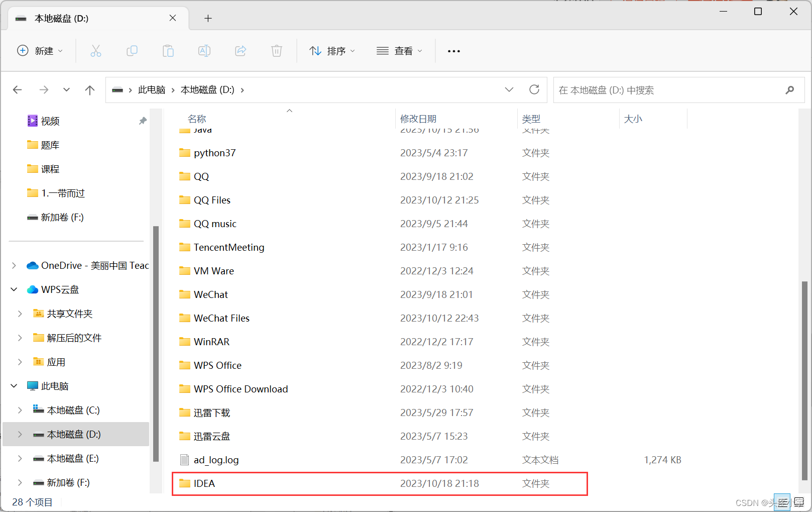Go back with the left arrow
This screenshot has width=812, height=512.
pyautogui.click(x=18, y=90)
